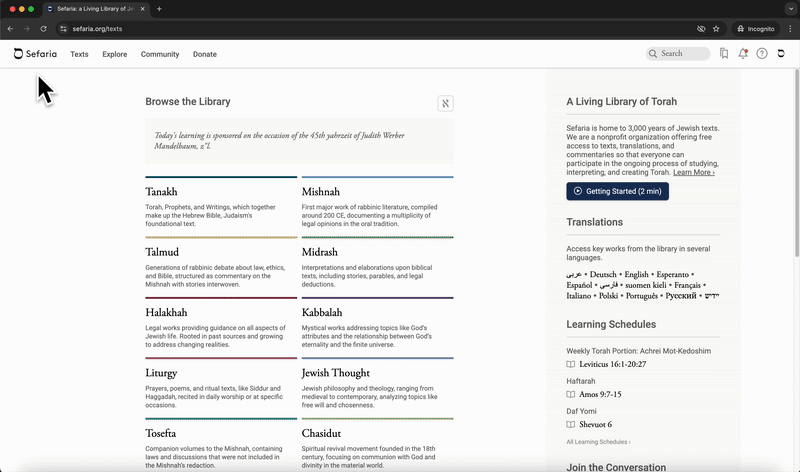Click book icon beside Leviticus 16:1-20:27
The image size is (800, 472).
pos(570,364)
